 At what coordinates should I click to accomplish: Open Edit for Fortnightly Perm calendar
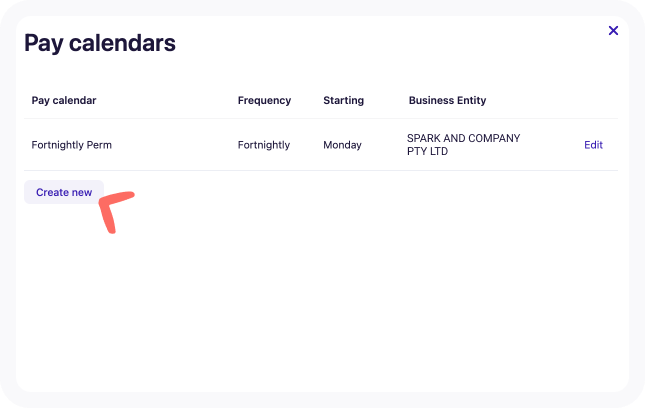[593, 145]
